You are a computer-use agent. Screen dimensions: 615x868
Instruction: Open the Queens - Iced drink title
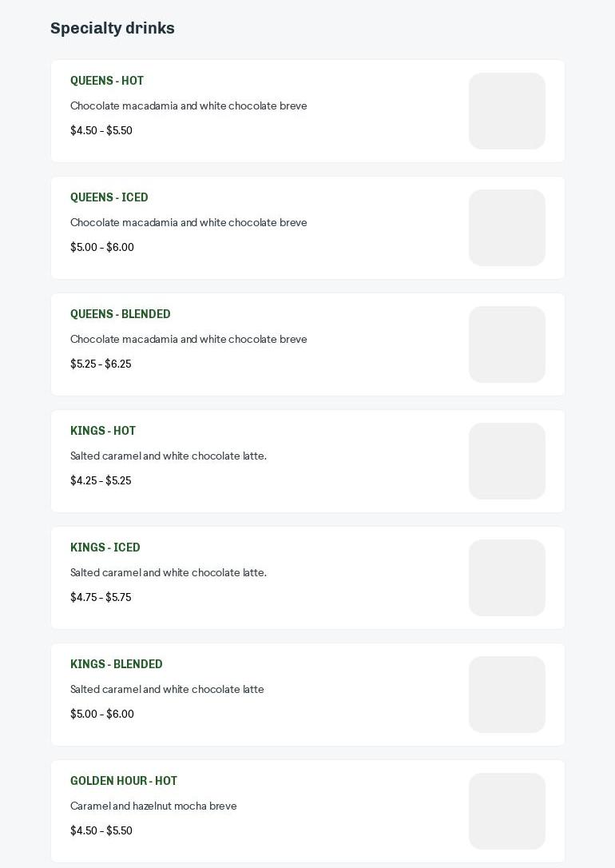109,197
